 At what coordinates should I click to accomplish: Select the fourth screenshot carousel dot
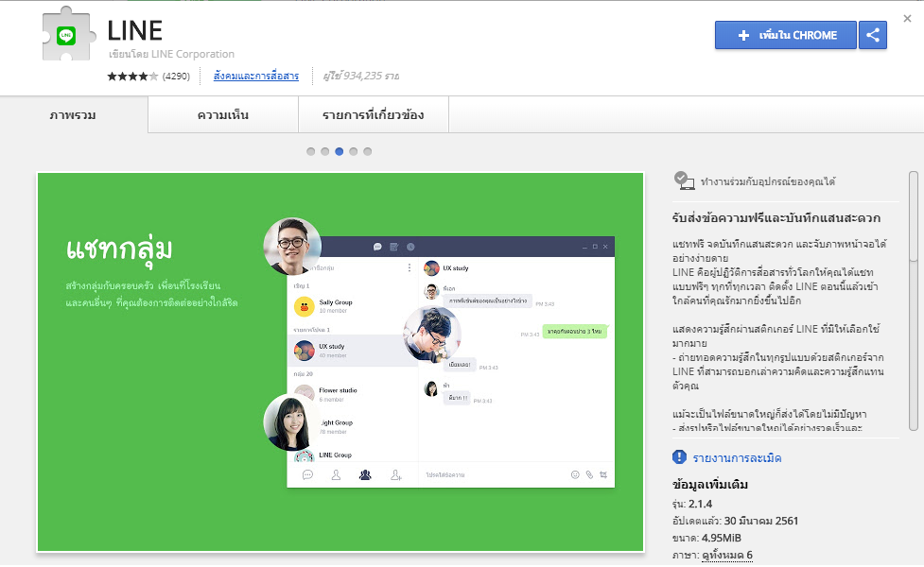pos(353,151)
